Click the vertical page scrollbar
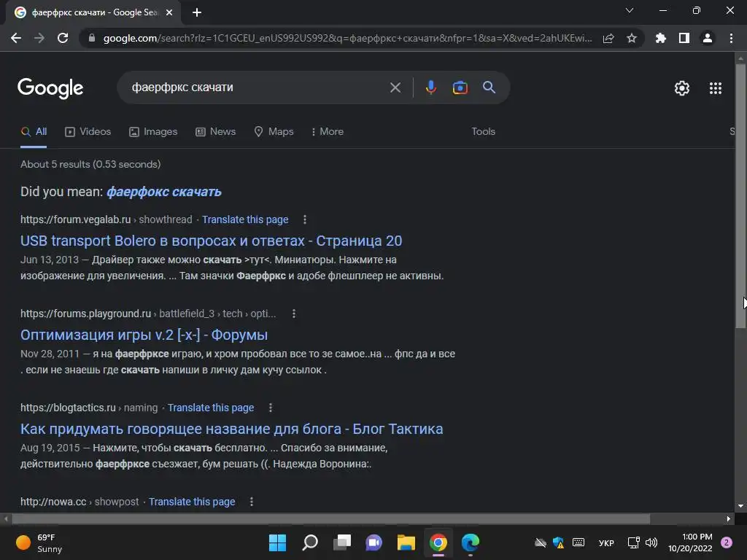Screen dimensions: 747x560 (740, 195)
